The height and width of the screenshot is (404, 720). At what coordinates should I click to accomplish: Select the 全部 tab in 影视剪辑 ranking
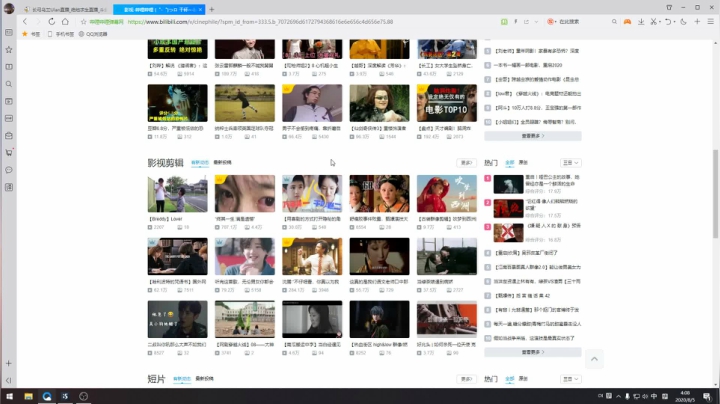pyautogui.click(x=510, y=163)
